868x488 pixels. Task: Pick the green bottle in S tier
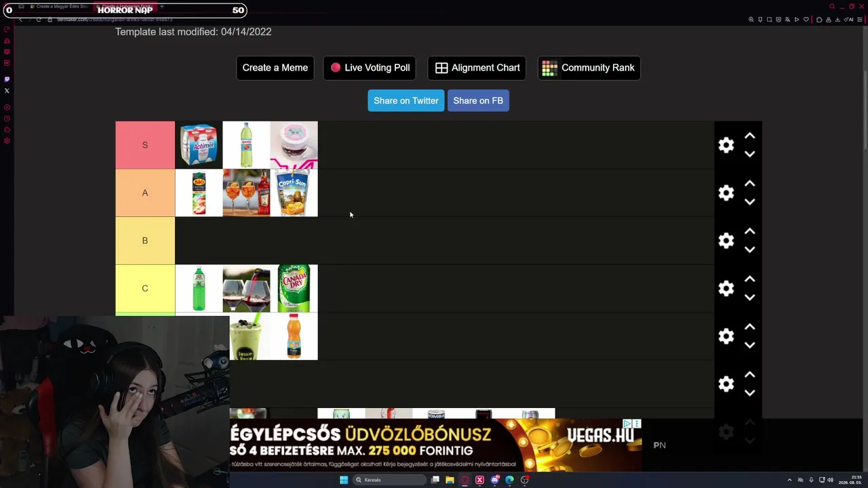[246, 145]
